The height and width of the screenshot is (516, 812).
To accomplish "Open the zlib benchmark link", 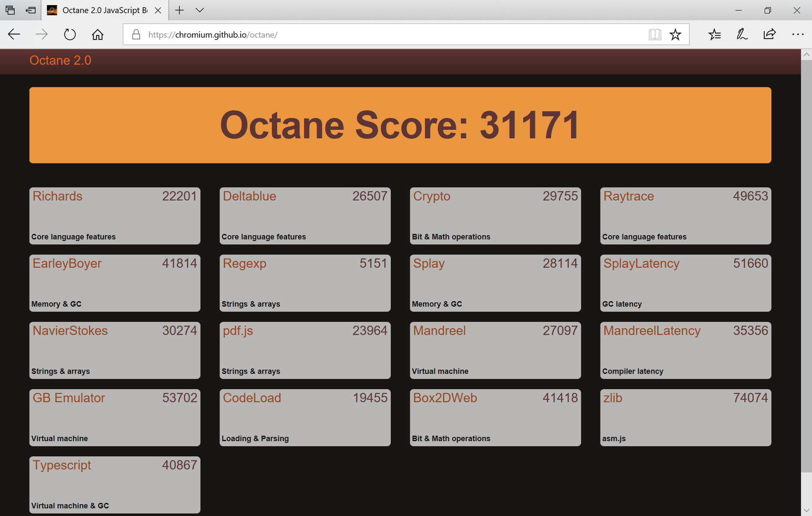I will coord(613,398).
